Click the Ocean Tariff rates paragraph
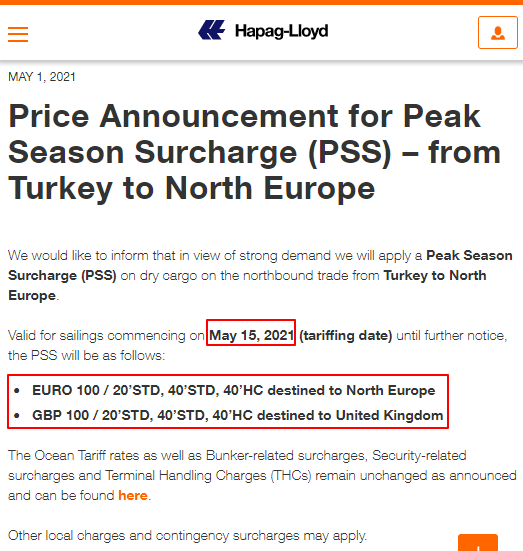523x551 pixels. (x=262, y=475)
